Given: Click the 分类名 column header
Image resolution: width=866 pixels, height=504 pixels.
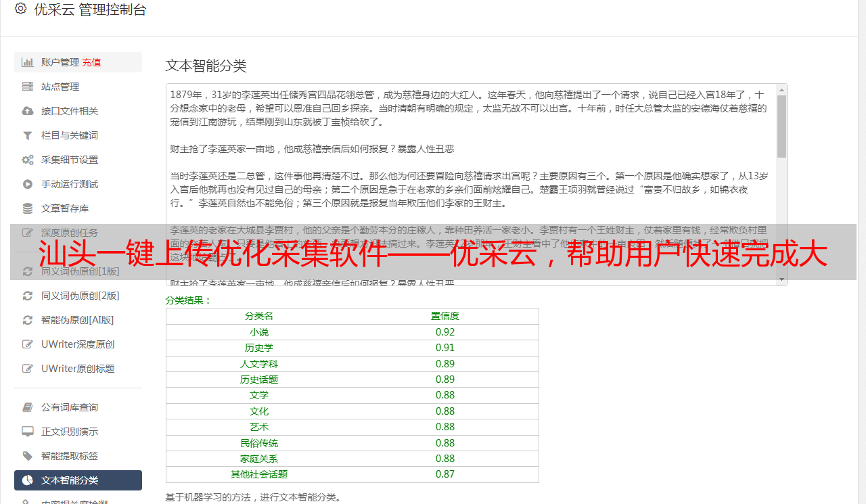Looking at the screenshot, I should click(x=259, y=316).
